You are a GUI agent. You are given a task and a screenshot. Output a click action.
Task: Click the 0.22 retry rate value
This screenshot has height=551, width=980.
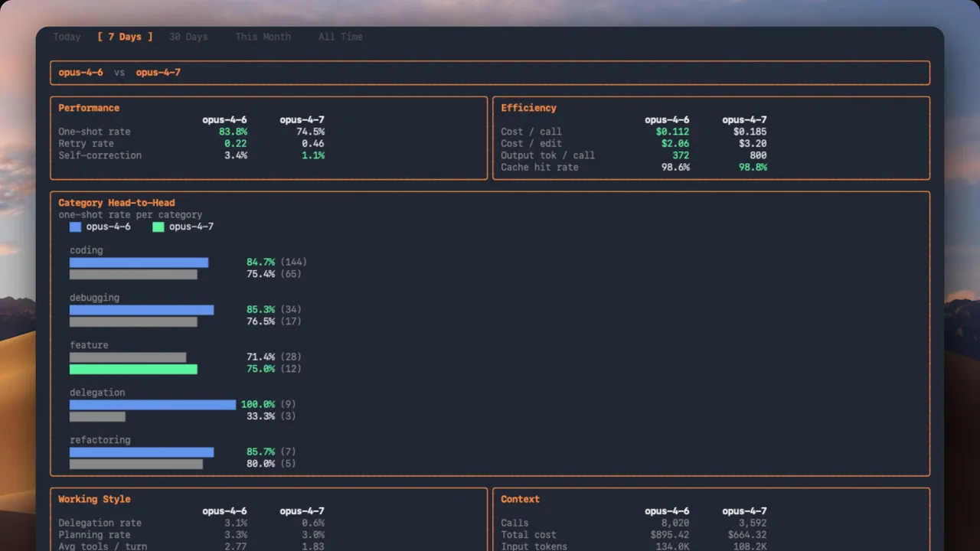click(236, 144)
